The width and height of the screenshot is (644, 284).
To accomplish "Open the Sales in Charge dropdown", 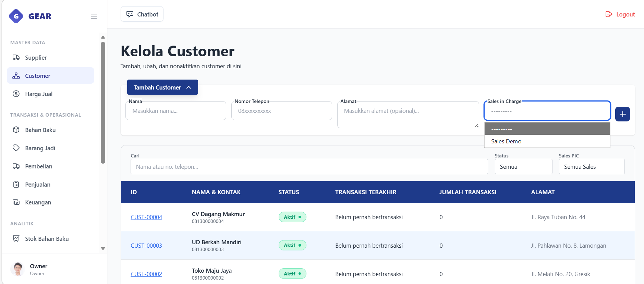I will click(547, 110).
